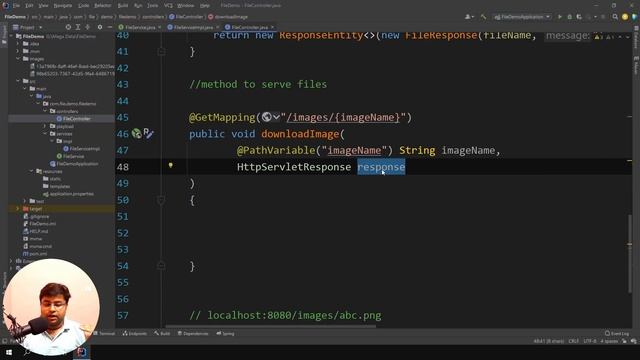Open the Help menu

[205, 6]
